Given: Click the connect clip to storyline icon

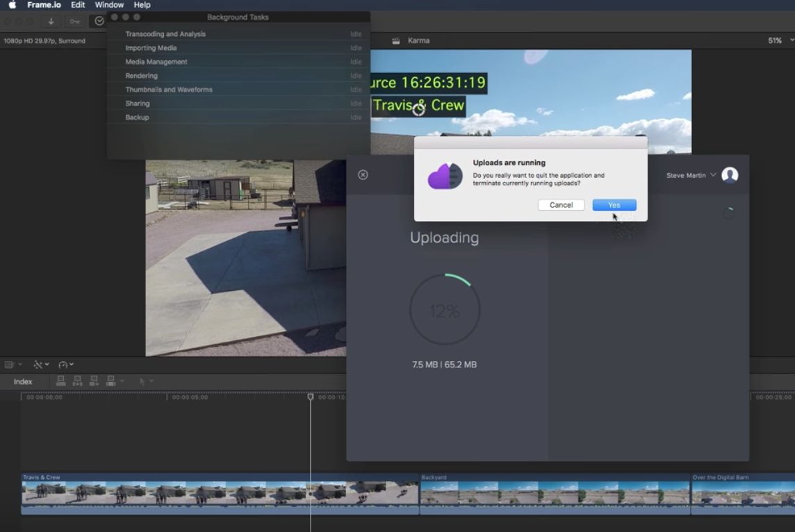Looking at the screenshot, I should pos(61,381).
